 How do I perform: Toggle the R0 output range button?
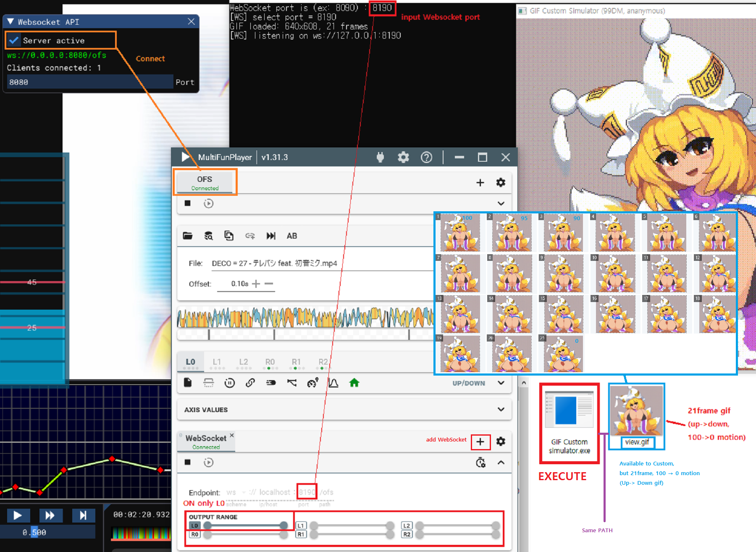[194, 534]
